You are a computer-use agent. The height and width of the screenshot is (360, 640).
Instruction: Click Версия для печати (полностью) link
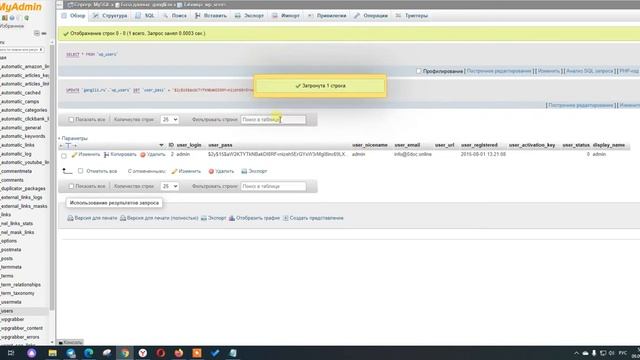tap(159, 218)
